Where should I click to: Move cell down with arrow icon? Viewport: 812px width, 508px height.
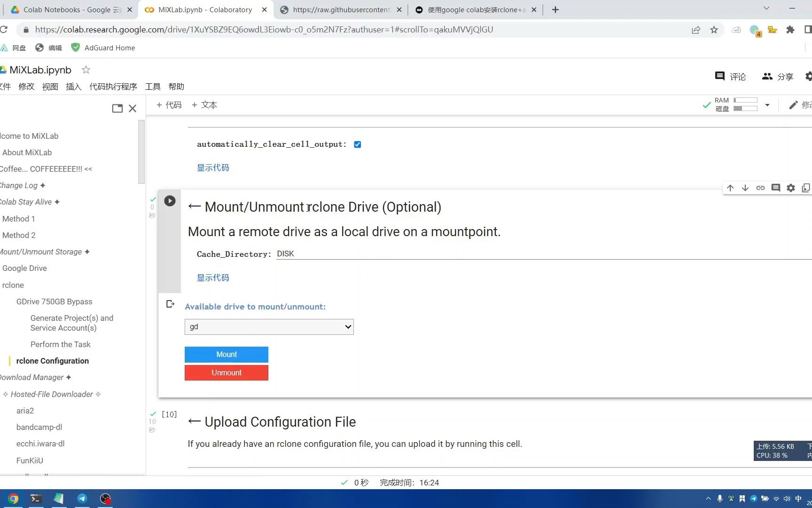pyautogui.click(x=745, y=188)
